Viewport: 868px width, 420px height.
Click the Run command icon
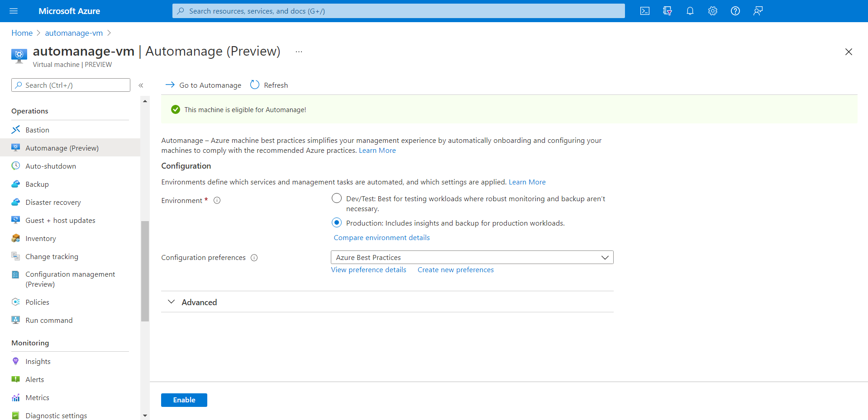point(16,320)
